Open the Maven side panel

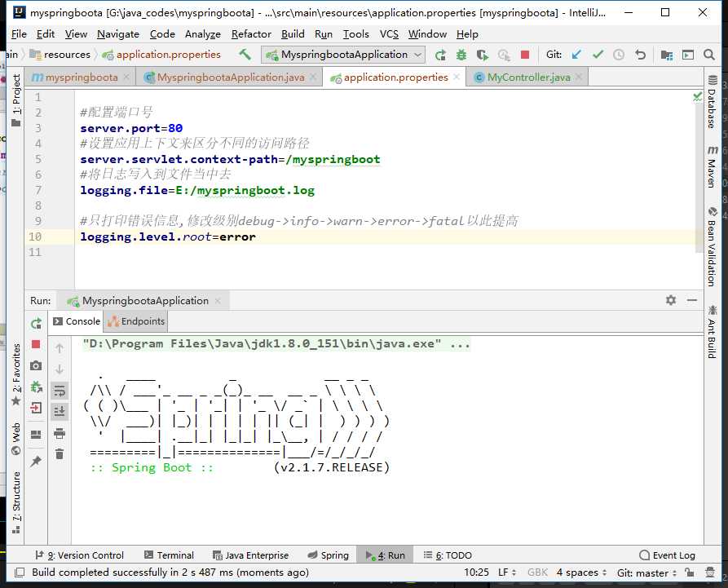[713, 167]
